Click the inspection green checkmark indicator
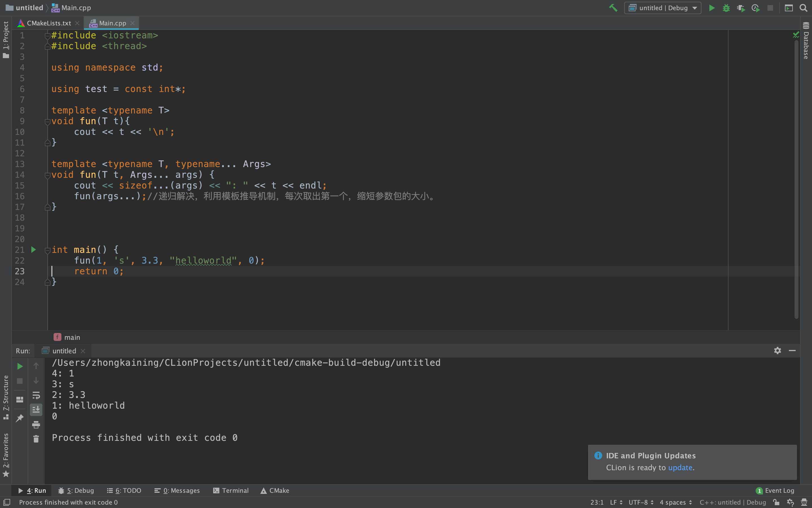 click(796, 34)
